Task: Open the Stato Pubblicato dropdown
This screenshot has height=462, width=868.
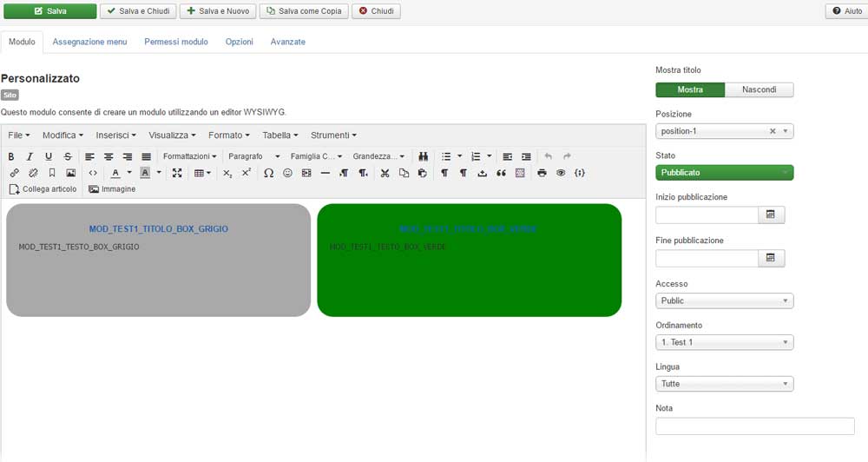Action: coord(724,173)
